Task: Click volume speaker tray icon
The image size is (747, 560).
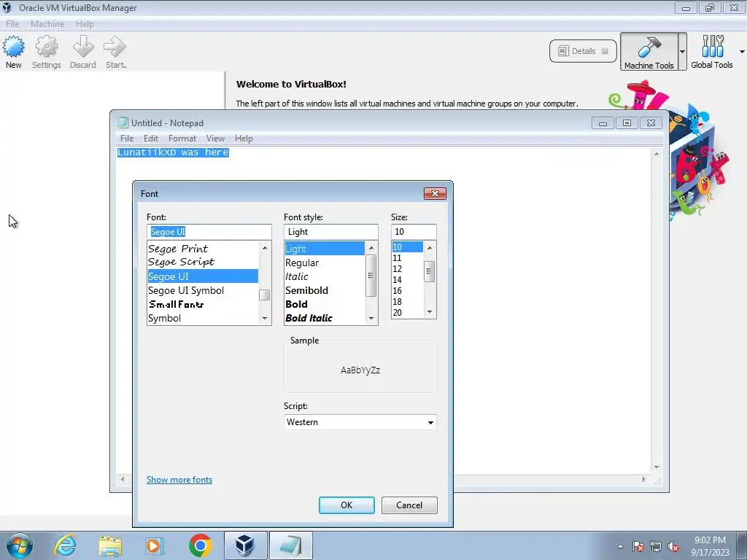Action: click(x=673, y=547)
